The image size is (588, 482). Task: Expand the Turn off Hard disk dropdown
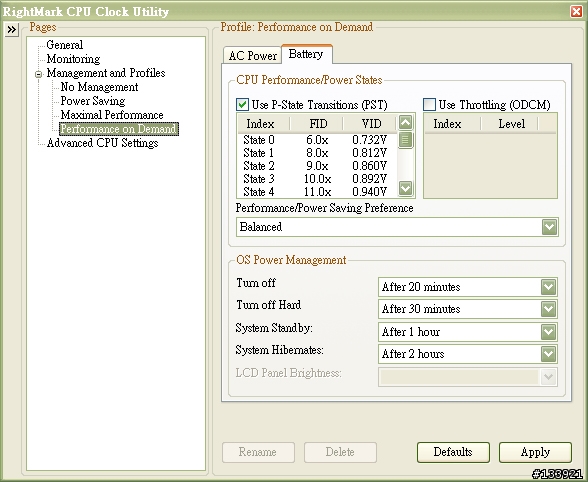(548, 309)
